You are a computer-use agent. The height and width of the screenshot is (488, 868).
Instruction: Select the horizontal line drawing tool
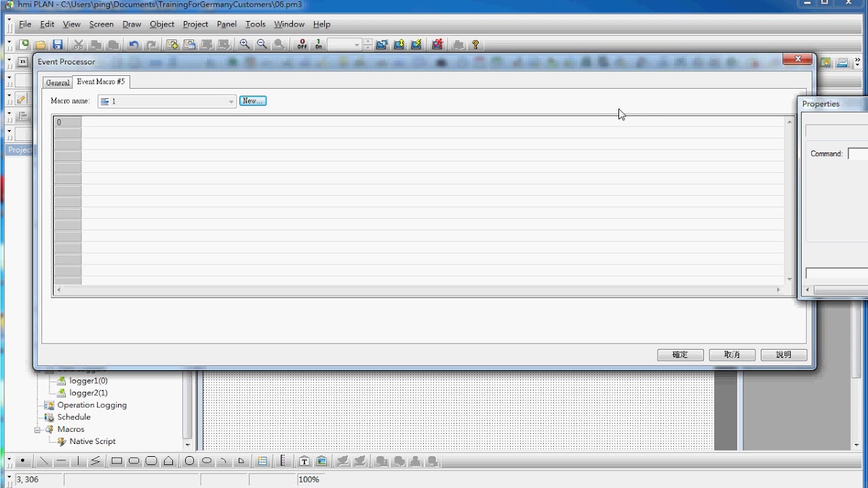click(x=62, y=461)
